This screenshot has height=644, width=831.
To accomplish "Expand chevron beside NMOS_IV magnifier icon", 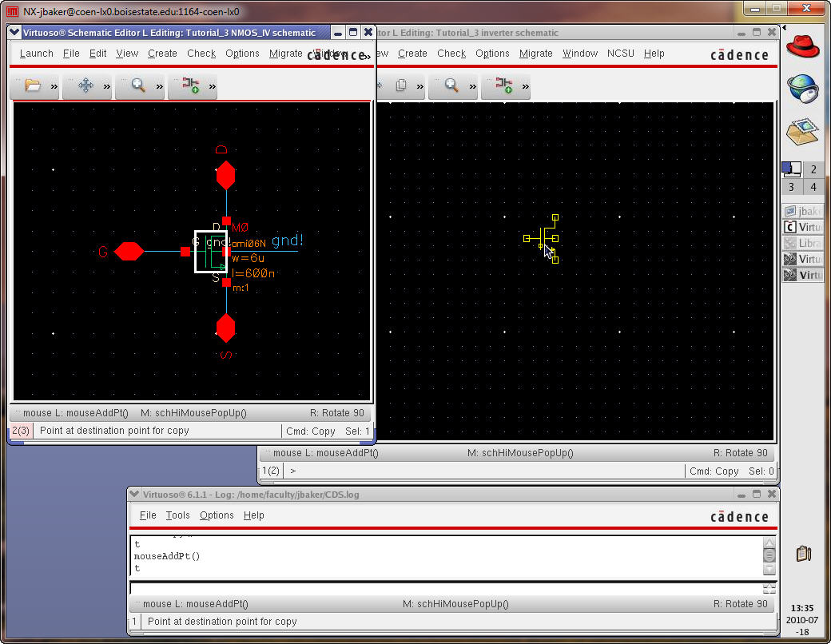I will 160,86.
